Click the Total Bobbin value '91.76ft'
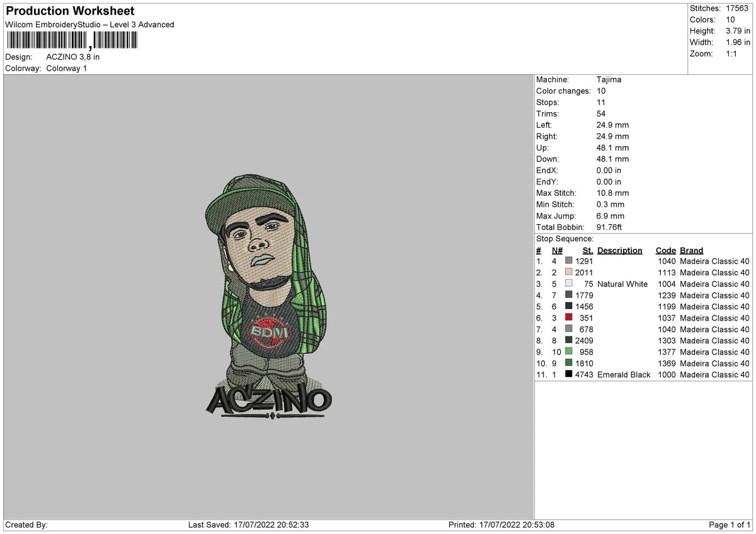756x534 pixels. 609,227
